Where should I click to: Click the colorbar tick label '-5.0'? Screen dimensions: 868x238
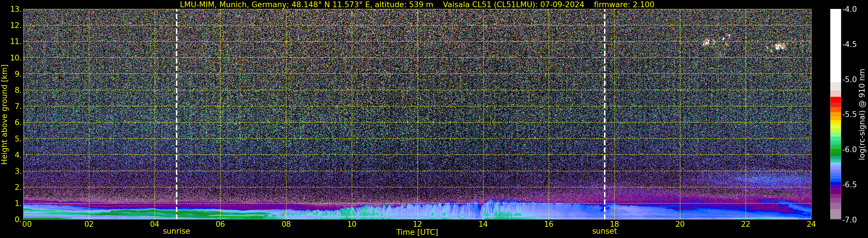(x=849, y=80)
